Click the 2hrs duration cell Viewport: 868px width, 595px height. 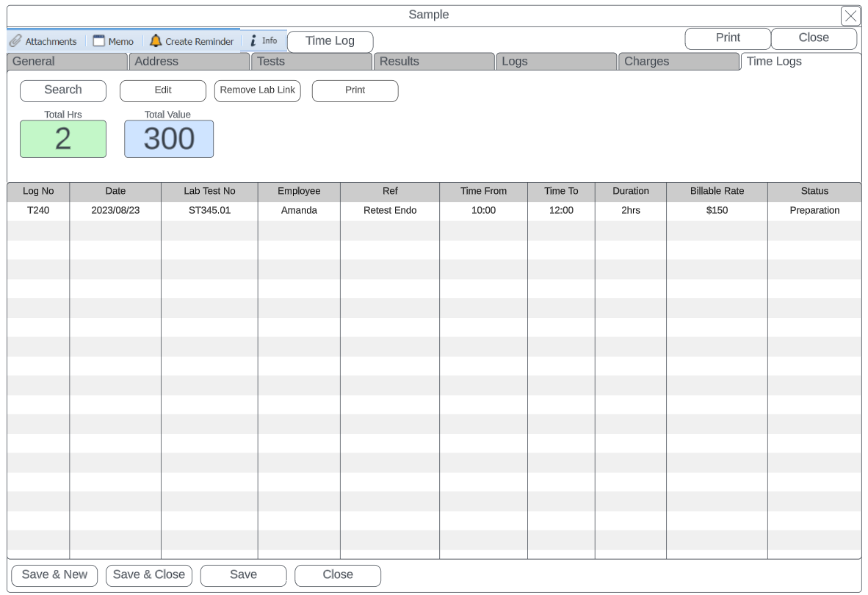tap(631, 211)
